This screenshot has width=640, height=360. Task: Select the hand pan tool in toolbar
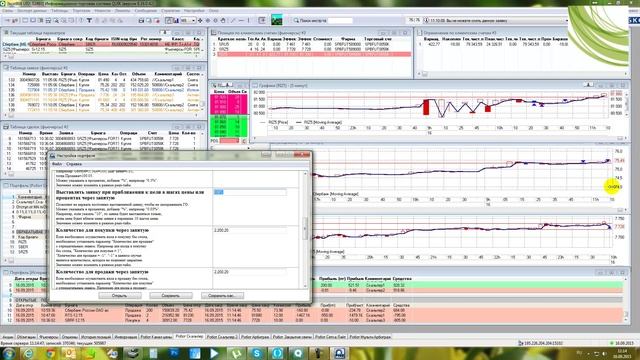223,20
